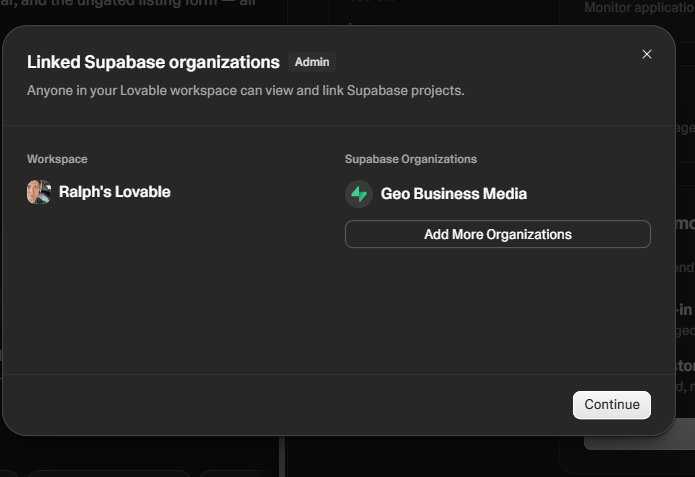Click the vertical panel divider below dialog

(x=282, y=457)
